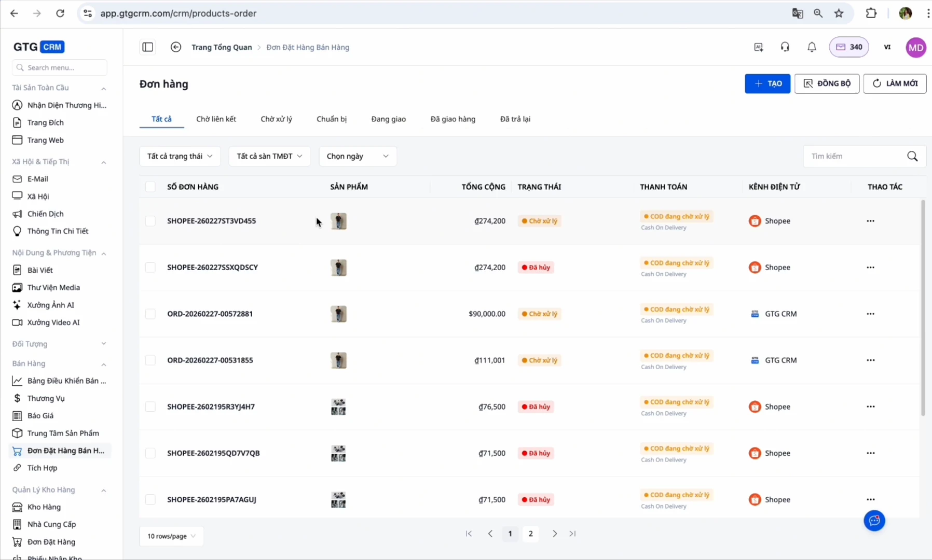Image resolution: width=932 pixels, height=560 pixels.
Task: Click the notification bell icon
Action: pos(812,47)
